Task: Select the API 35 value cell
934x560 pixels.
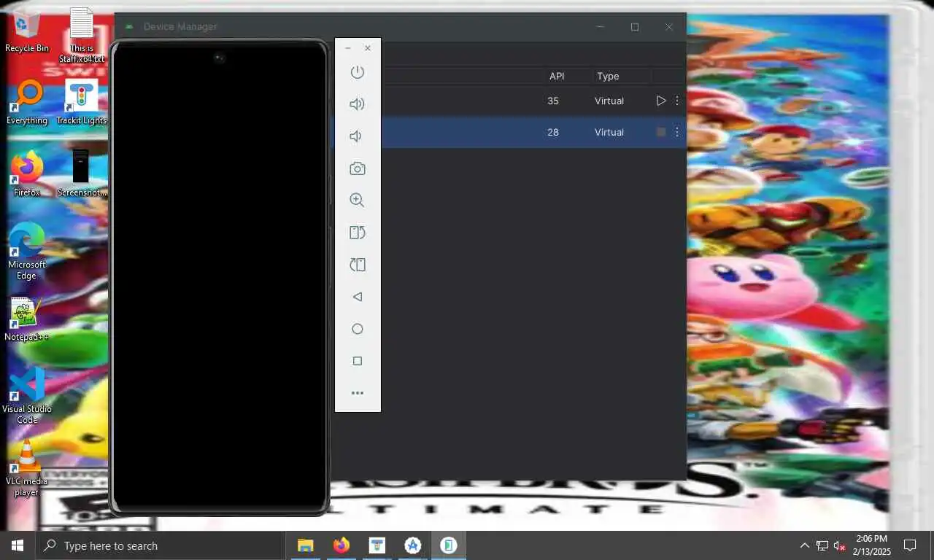Action: (553, 101)
